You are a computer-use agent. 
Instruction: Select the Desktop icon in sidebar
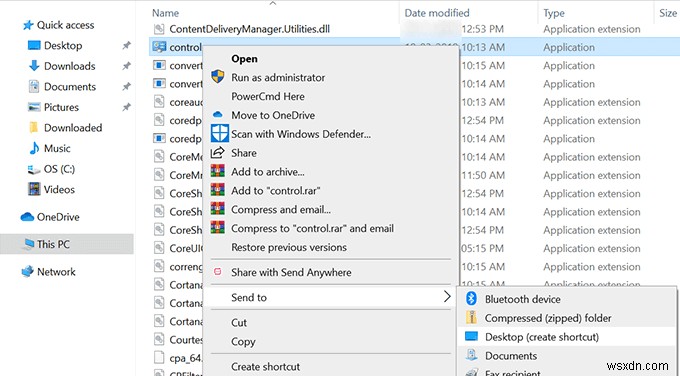tap(34, 46)
